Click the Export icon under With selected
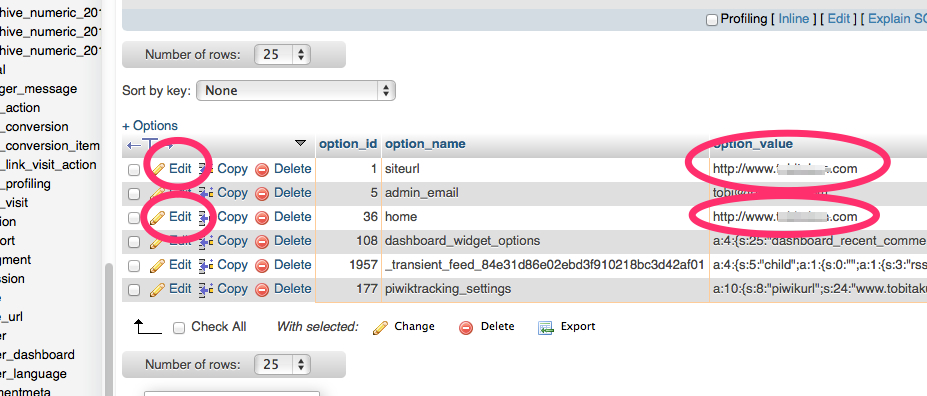The width and height of the screenshot is (927, 396). [545, 327]
